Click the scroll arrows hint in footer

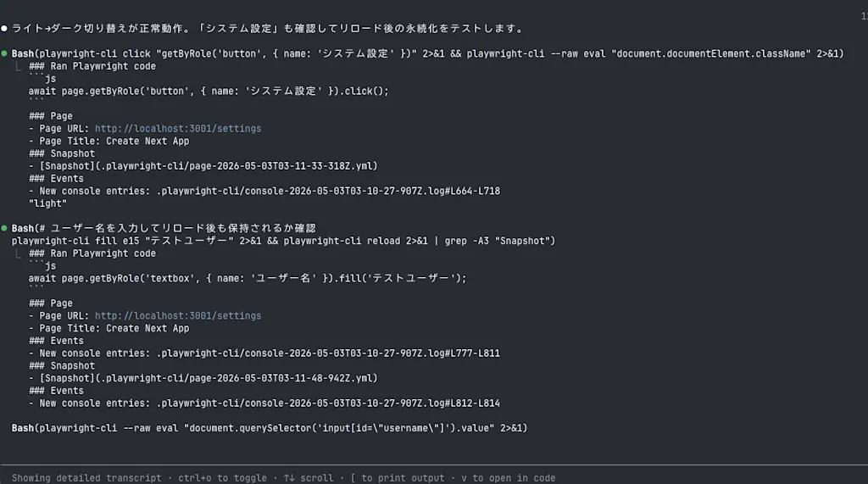pyautogui.click(x=309, y=478)
